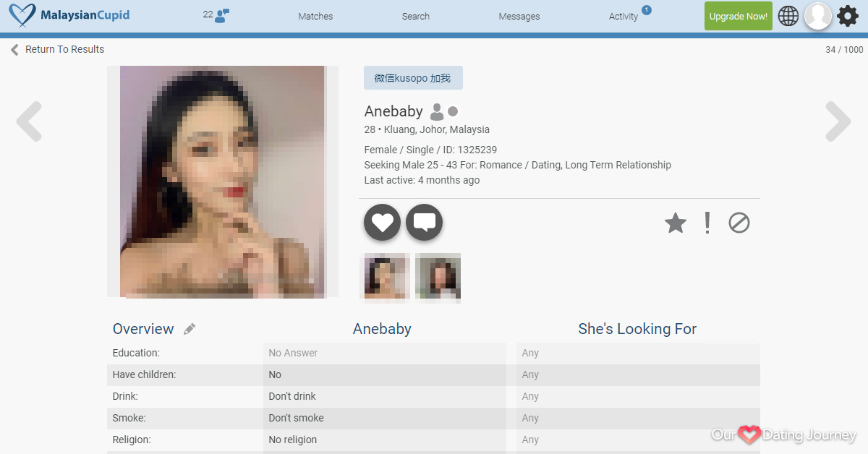Select the first small photo thumbnail
The height and width of the screenshot is (454, 868).
tap(386, 276)
